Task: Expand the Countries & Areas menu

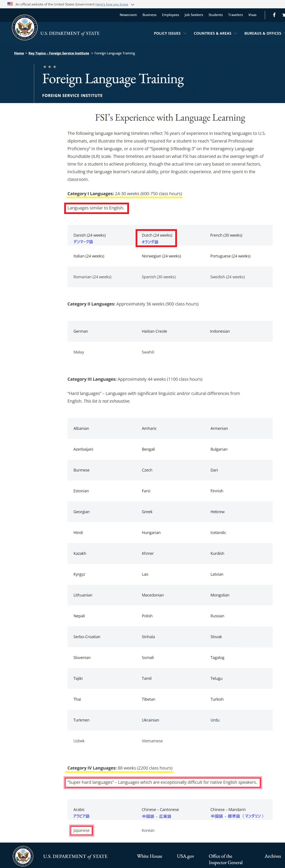Action: [215, 33]
